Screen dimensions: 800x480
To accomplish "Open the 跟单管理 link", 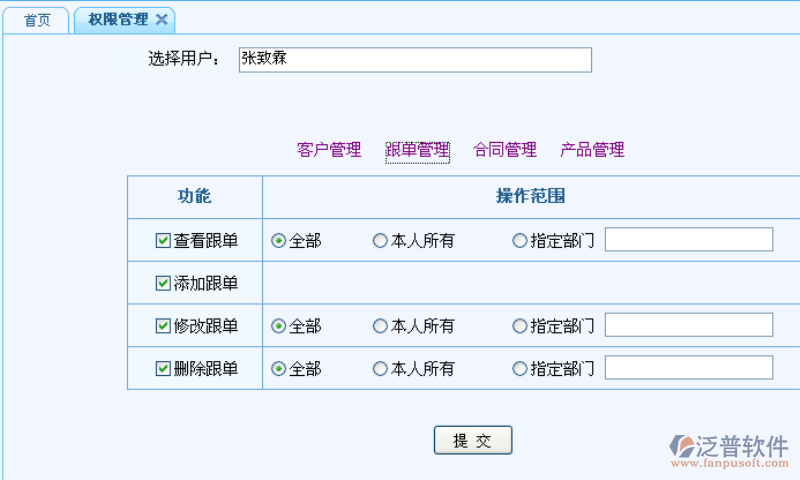I will 417,150.
